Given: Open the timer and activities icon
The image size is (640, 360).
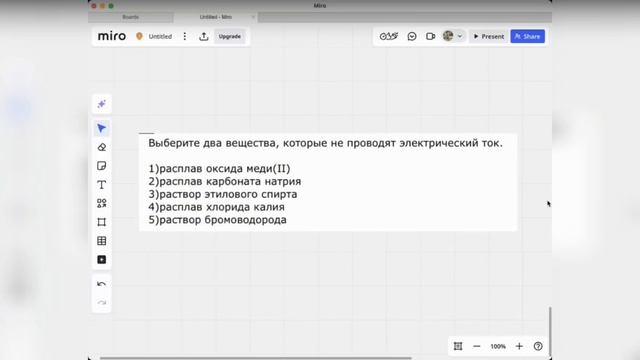Looking at the screenshot, I should tap(389, 36).
